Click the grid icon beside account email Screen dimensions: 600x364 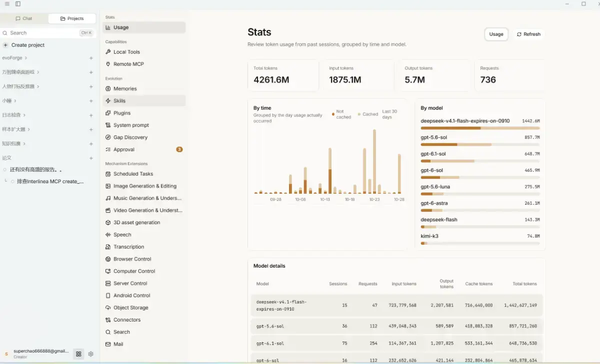(78, 354)
